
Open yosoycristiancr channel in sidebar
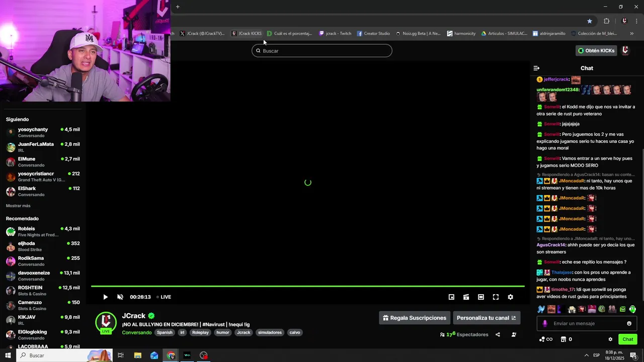point(43,176)
